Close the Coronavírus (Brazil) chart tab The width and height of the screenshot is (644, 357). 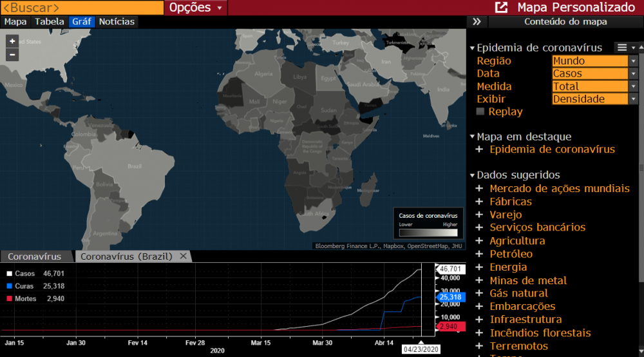[x=183, y=256]
